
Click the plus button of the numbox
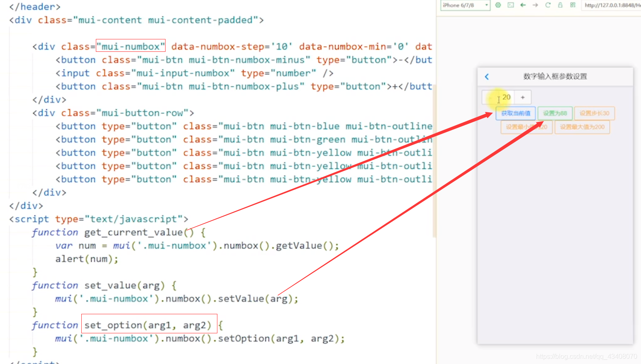point(523,97)
